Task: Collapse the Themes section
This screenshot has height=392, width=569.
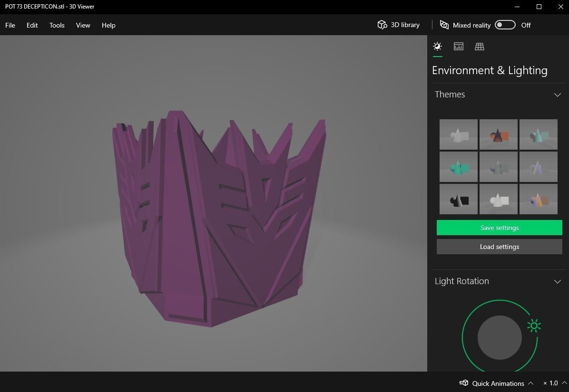Action: coord(558,95)
